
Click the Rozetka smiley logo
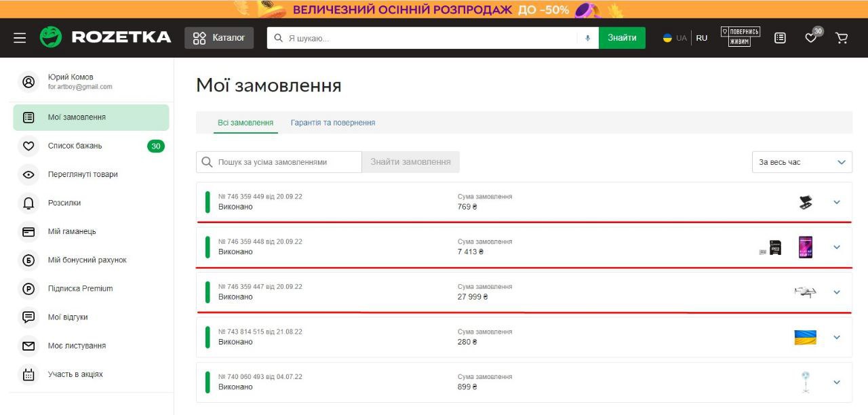51,37
